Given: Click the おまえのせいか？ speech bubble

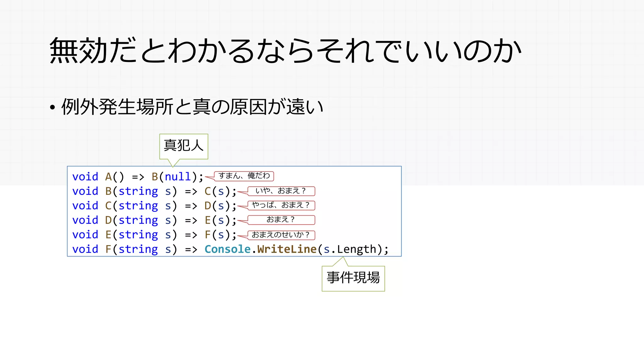Looking at the screenshot, I should (281, 235).
